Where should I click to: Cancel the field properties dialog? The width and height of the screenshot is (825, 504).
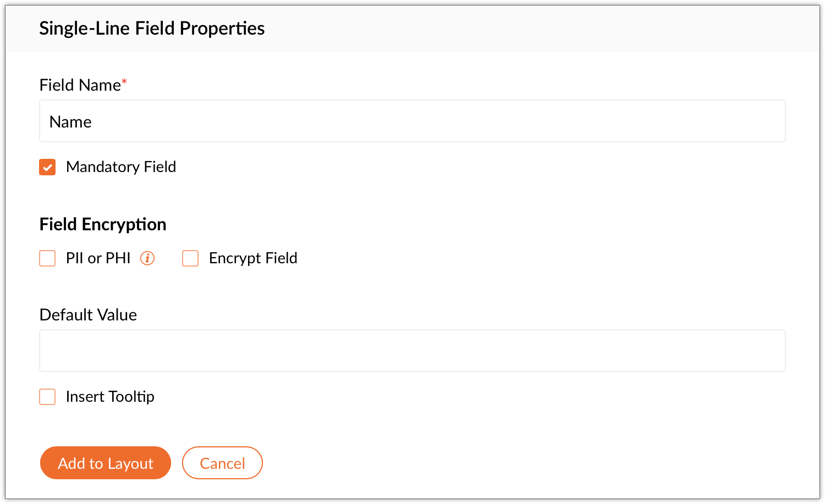pos(222,463)
